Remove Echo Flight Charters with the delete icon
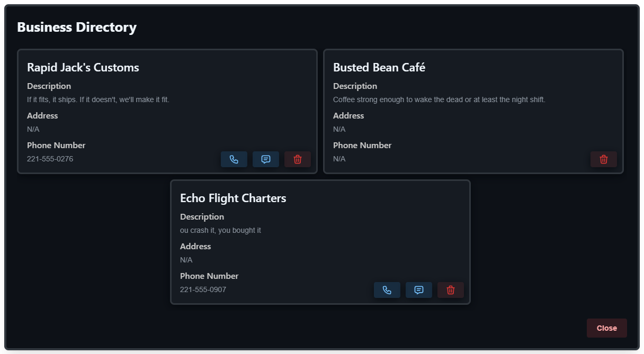 coord(450,290)
